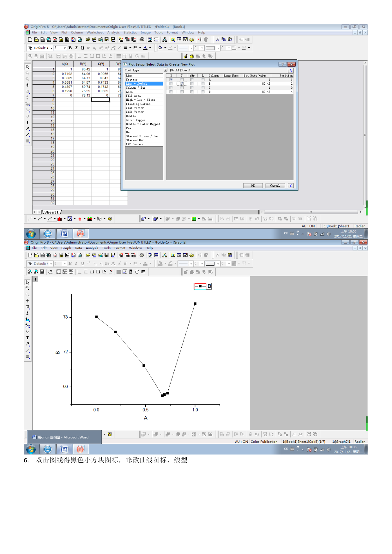Click Line plot icon in Book1 bottom toolbar

30,219
